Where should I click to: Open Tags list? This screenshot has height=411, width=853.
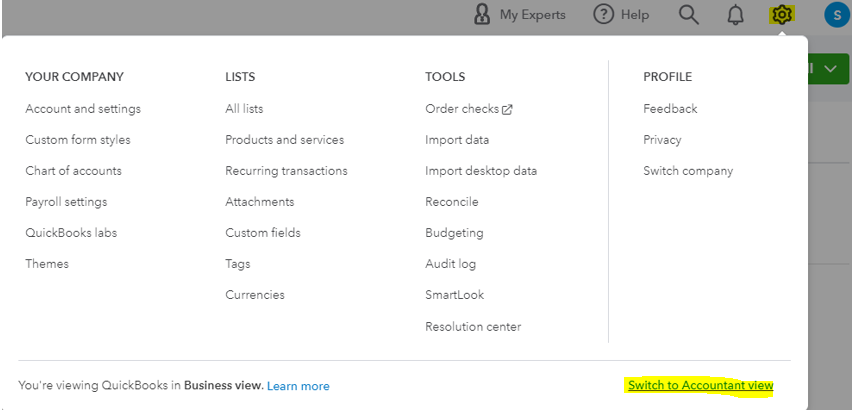(238, 264)
